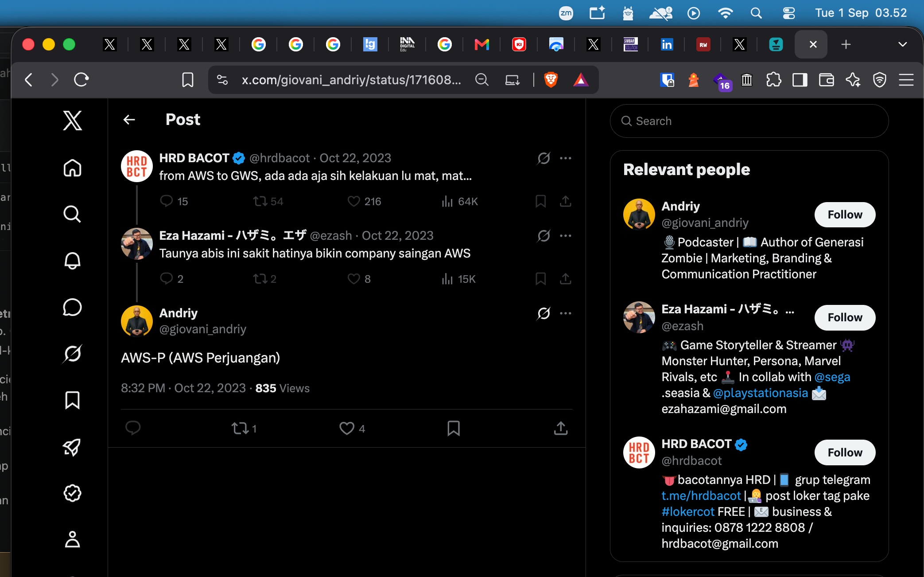Switch to the red RW tab
This screenshot has width=924, height=577.
pos(703,44)
